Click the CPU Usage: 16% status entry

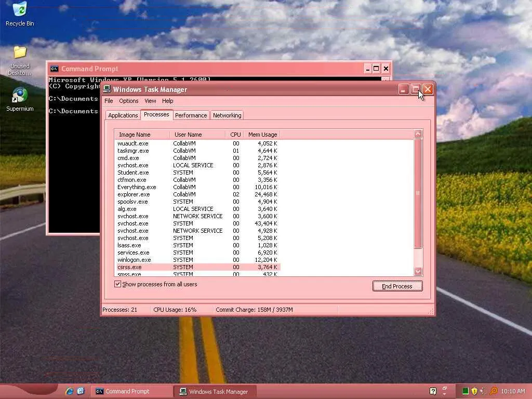182,310
